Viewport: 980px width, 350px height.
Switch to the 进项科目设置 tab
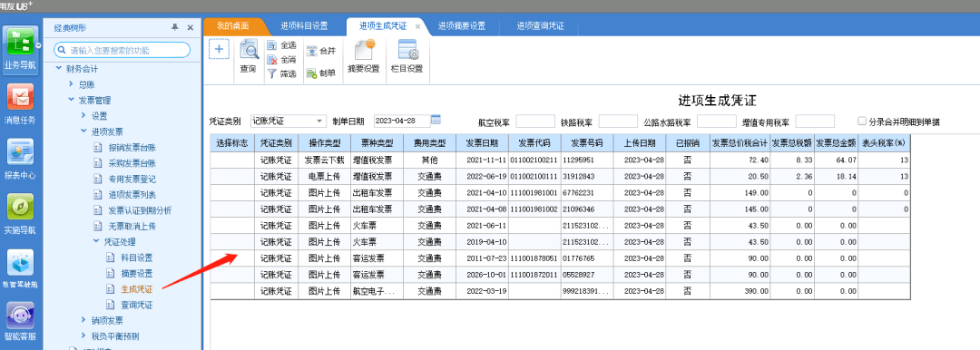click(x=304, y=26)
